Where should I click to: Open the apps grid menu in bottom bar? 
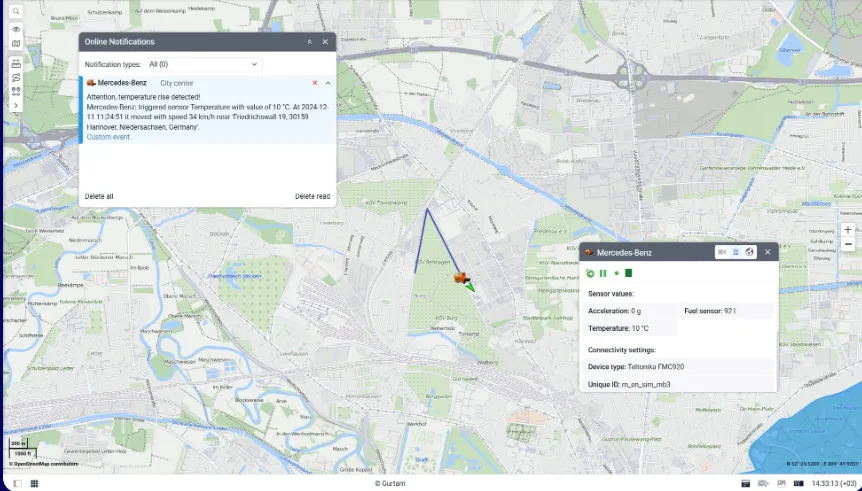(34, 483)
